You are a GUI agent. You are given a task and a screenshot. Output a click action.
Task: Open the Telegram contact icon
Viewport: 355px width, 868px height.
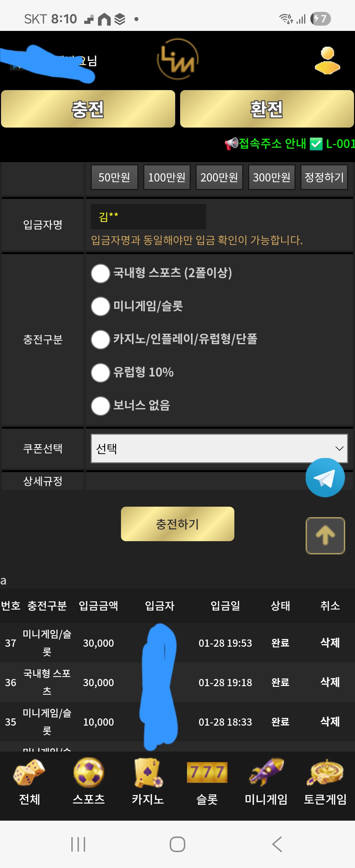click(x=324, y=477)
